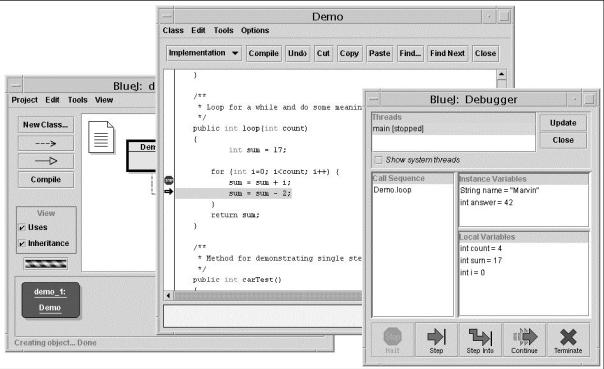Viewport: 604px width, 369px height.
Task: Click the editor horizontal scrollbar left arrow
Action: [x=168, y=295]
